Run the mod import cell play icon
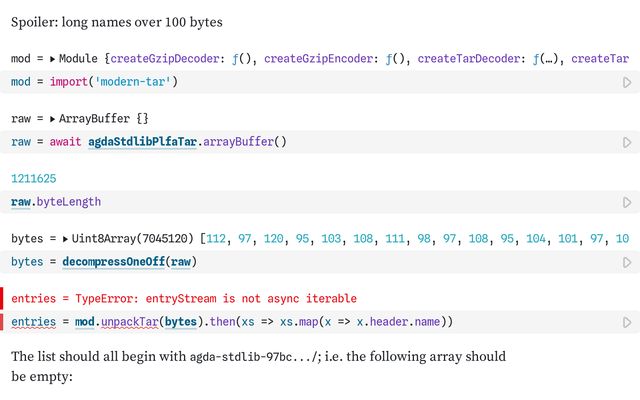The image size is (640, 400). (x=627, y=82)
